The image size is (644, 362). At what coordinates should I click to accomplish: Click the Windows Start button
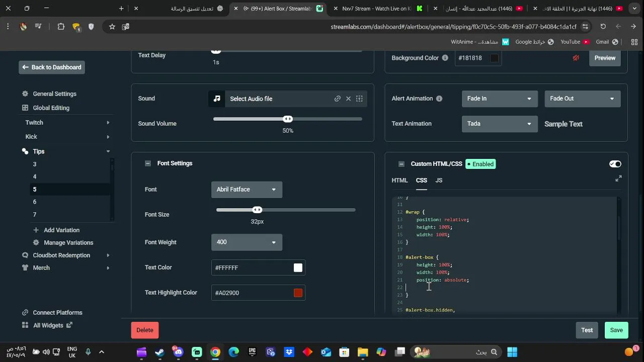tap(512, 352)
